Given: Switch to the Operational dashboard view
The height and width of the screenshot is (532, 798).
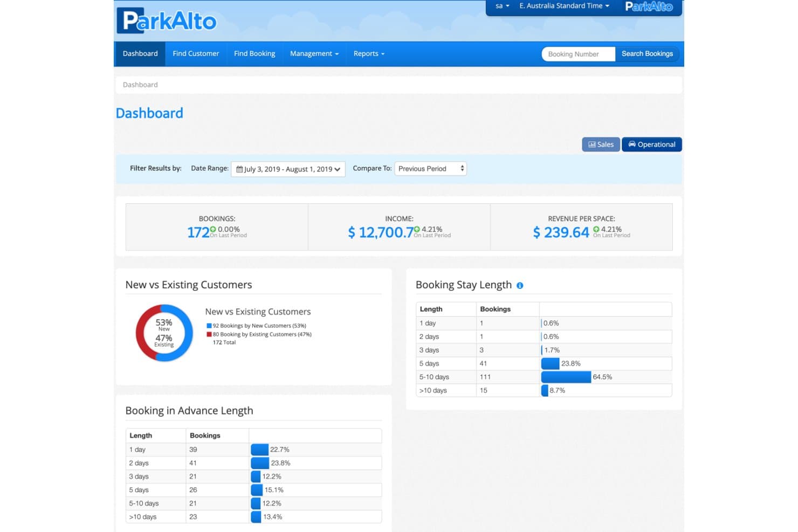Looking at the screenshot, I should [x=652, y=144].
